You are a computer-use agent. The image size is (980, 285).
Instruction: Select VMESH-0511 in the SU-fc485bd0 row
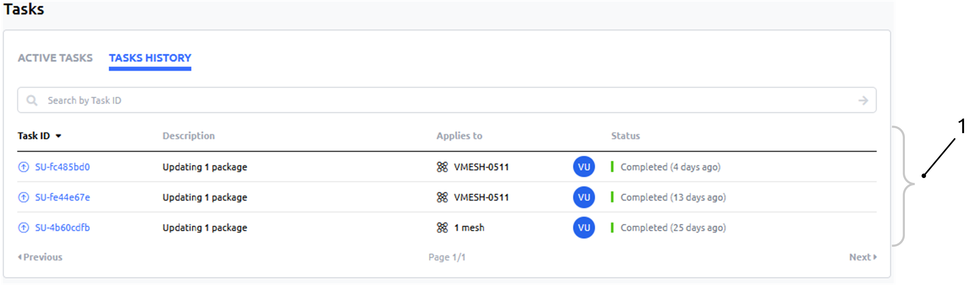pyautogui.click(x=481, y=167)
